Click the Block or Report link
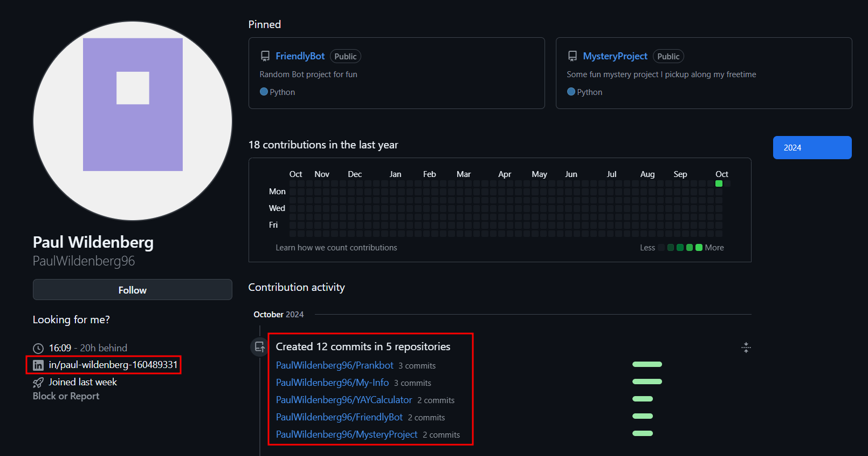 click(x=66, y=396)
